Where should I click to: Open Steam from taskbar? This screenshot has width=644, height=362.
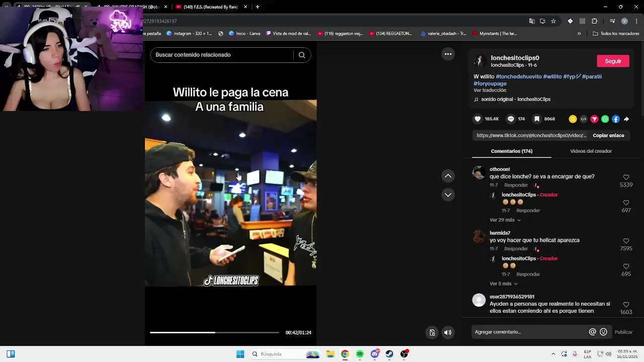click(389, 354)
